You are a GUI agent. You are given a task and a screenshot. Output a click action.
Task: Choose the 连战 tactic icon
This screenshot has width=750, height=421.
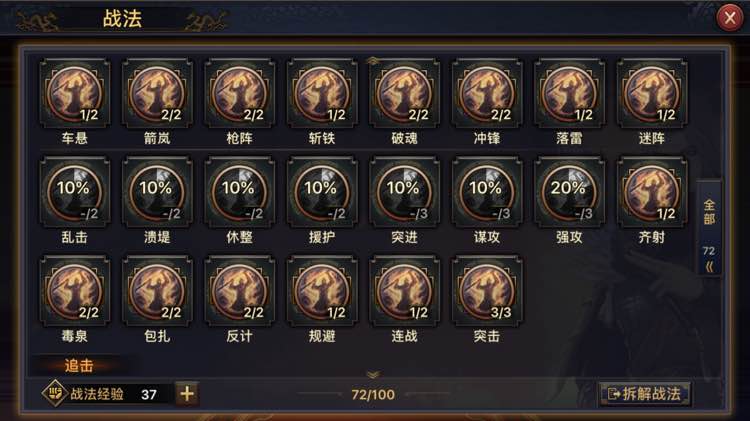404,291
